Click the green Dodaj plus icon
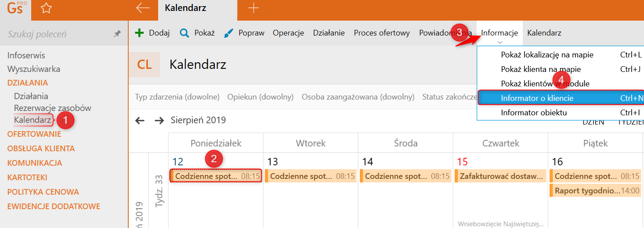The image size is (644, 228). tap(139, 33)
